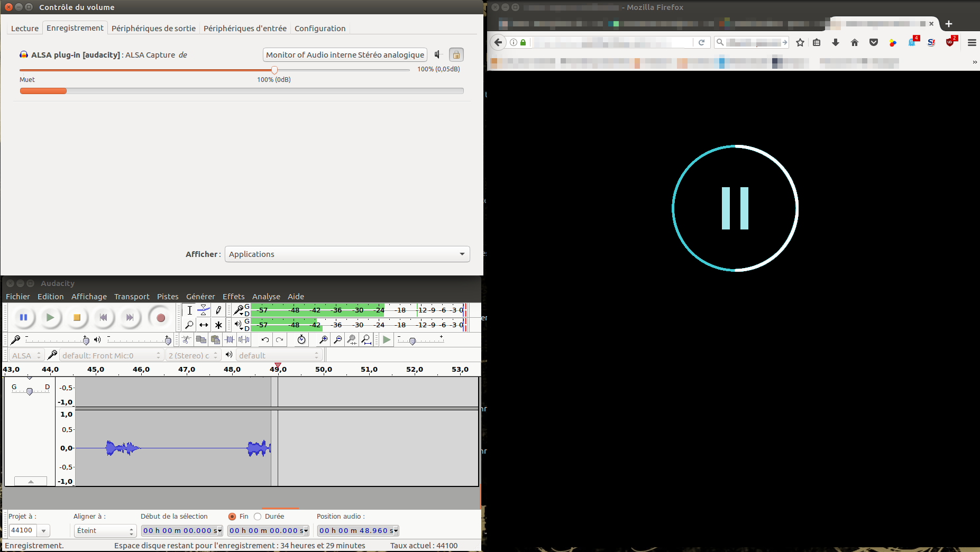The height and width of the screenshot is (552, 980).
Task: Open Firefox home page icon
Action: 854,42
